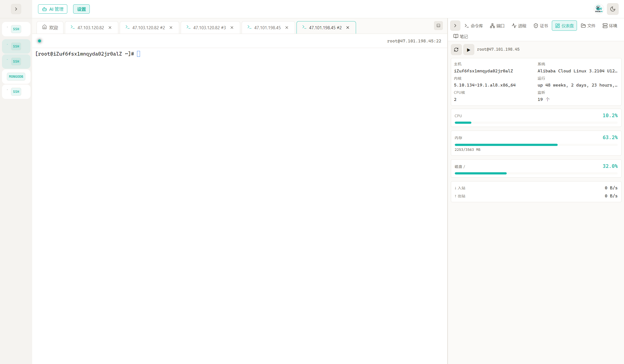Viewport: 624px width, 364px height.
Task: Close the 47.101.198.45 tab
Action: pyautogui.click(x=287, y=28)
